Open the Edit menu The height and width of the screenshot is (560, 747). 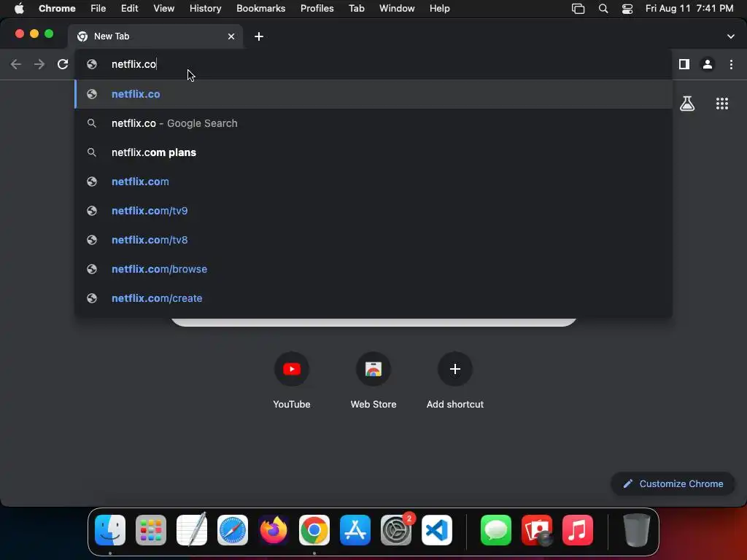[x=129, y=9]
